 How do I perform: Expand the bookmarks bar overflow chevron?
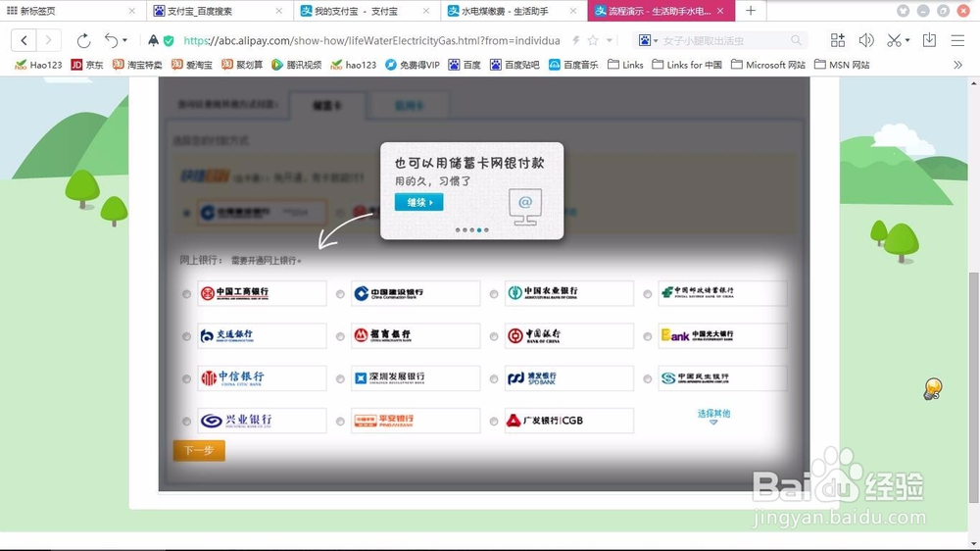[x=957, y=65]
